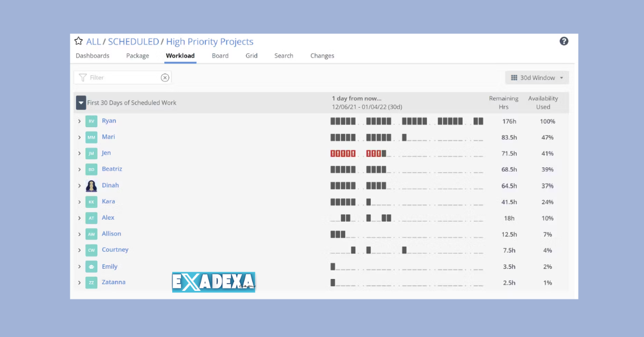
Task: Click the filter funnel icon
Action: tap(84, 77)
